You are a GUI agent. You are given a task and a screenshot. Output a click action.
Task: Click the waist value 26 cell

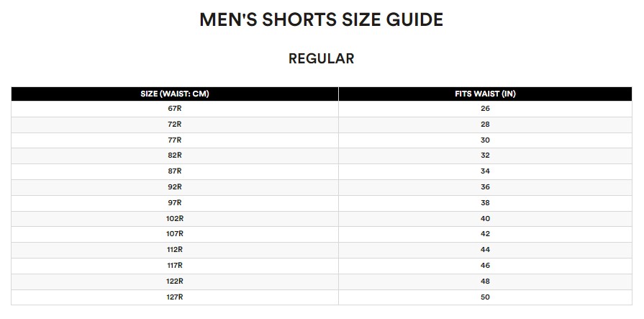[485, 109]
